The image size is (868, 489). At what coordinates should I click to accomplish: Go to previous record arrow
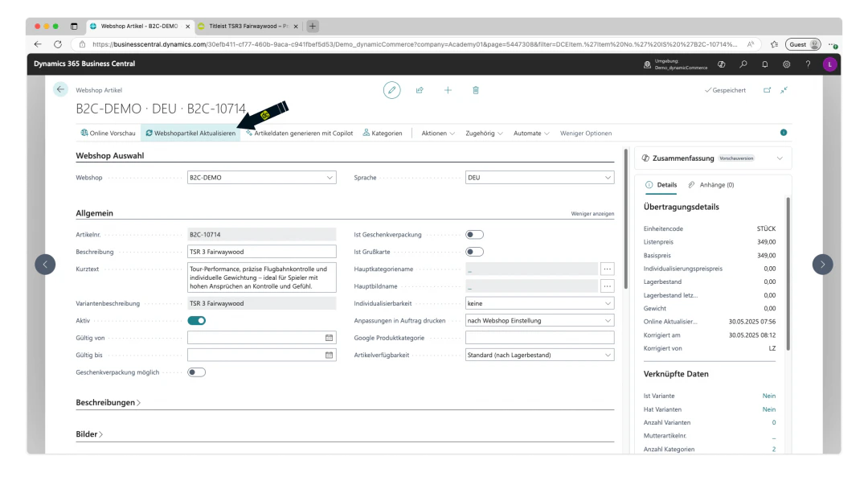pos(45,264)
